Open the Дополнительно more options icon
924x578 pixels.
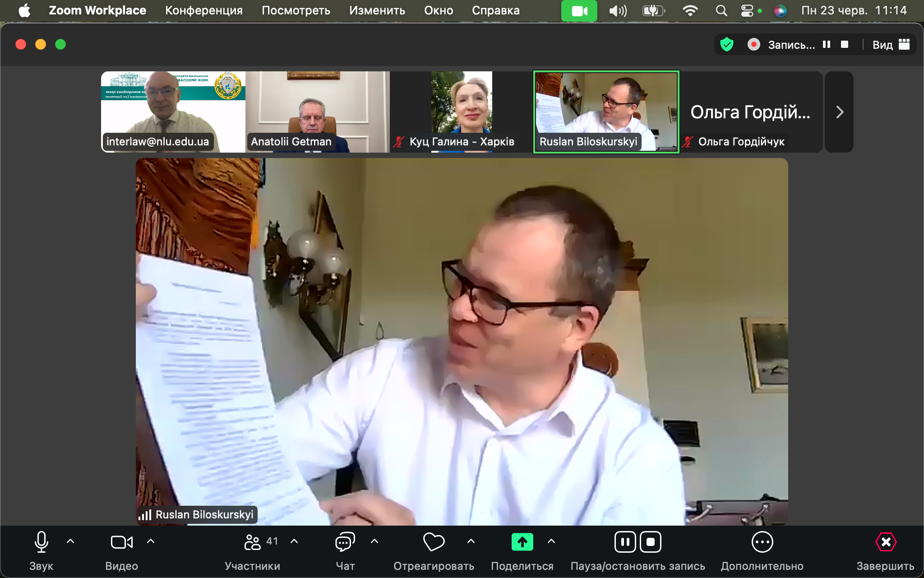click(x=762, y=542)
